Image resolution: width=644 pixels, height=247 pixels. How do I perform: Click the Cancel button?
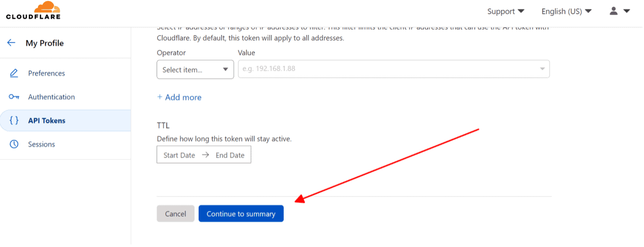175,214
